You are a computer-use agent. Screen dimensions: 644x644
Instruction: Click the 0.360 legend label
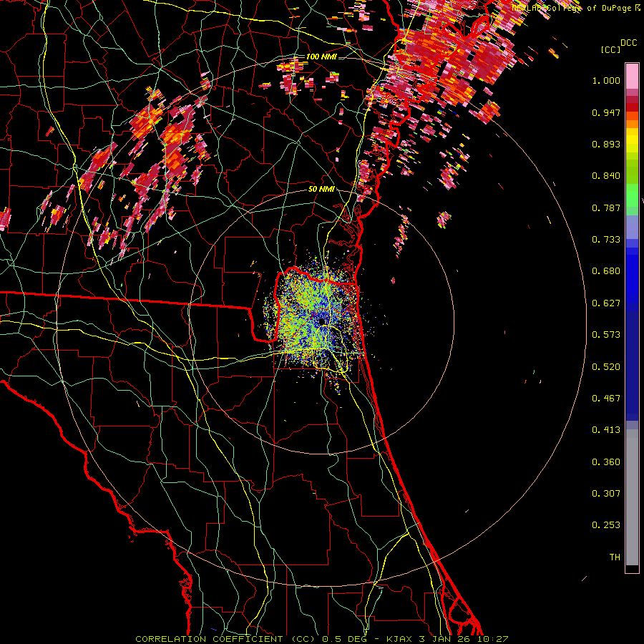(606, 462)
